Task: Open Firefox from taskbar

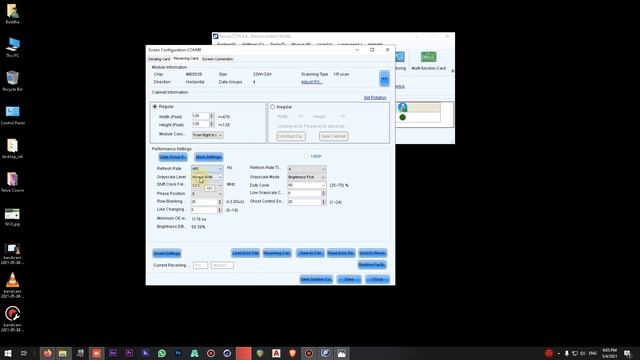Action: [47, 353]
